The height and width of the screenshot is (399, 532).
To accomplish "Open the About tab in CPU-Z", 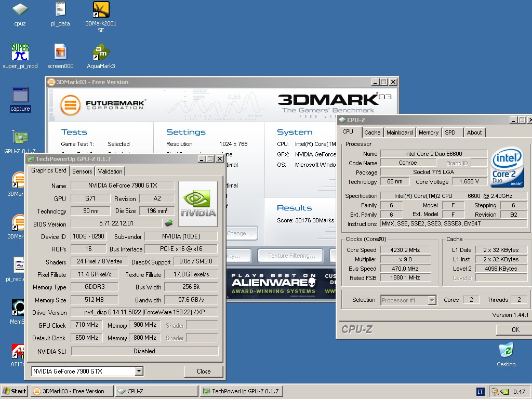I will click(474, 132).
